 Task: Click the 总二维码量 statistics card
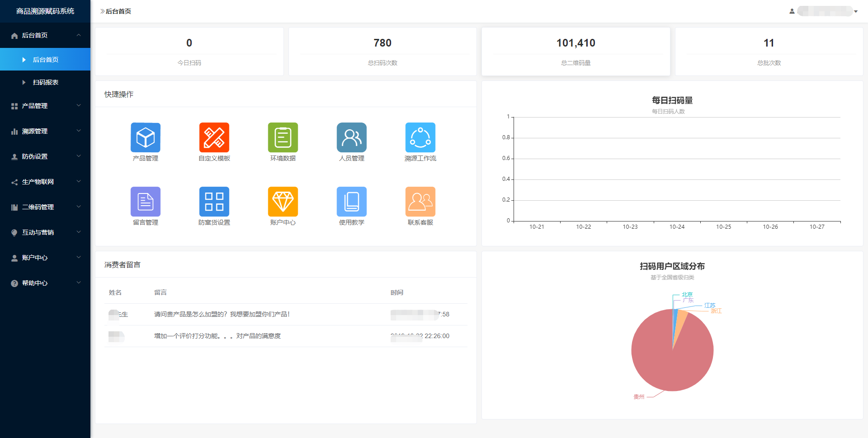pos(576,51)
